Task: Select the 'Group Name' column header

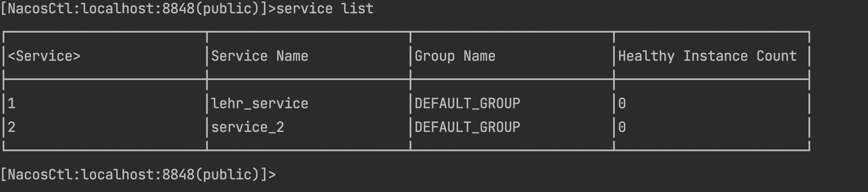Action: (455, 56)
